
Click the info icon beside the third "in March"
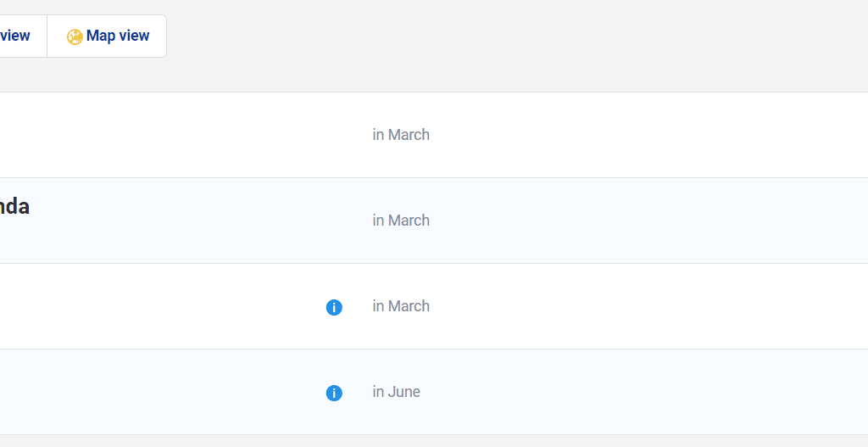(334, 307)
